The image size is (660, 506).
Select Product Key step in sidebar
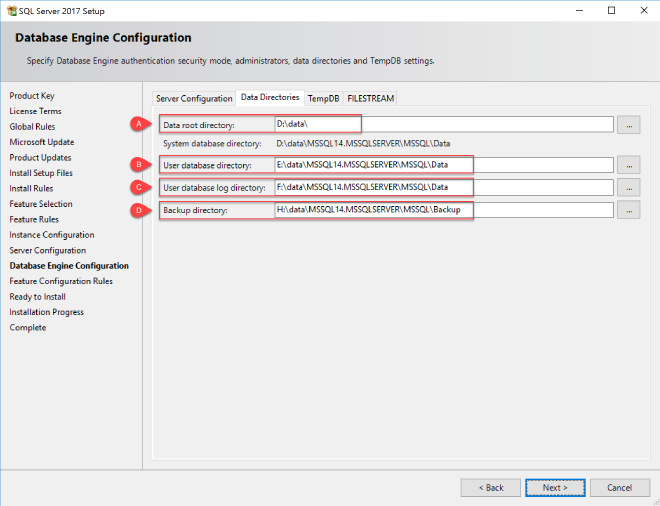(x=32, y=96)
